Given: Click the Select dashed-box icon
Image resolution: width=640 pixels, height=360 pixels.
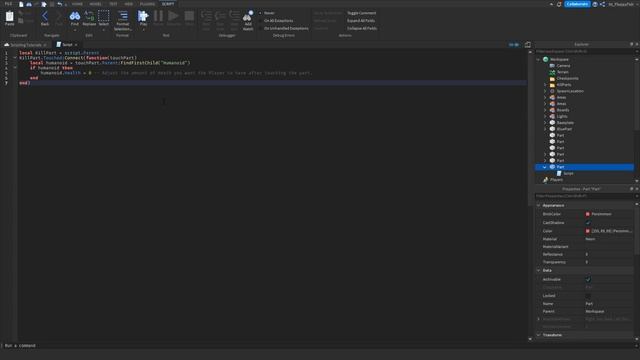Looking at the screenshot, I should 104,16.
